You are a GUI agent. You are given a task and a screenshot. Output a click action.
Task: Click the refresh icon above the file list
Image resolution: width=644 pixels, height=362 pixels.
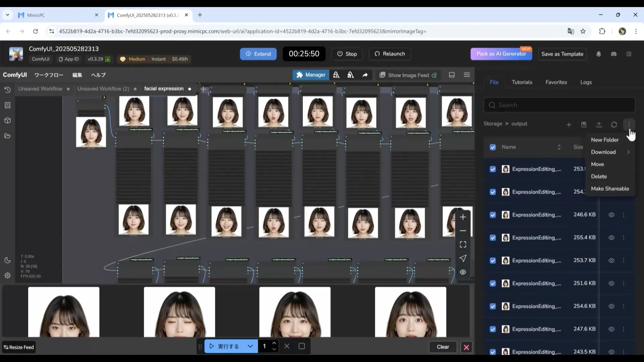pos(614,124)
